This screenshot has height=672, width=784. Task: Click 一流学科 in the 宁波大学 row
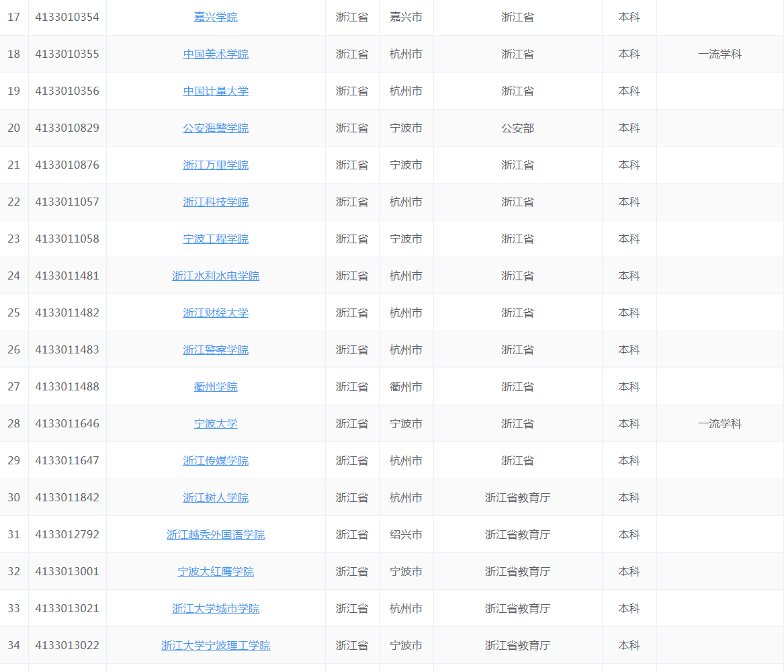[720, 424]
